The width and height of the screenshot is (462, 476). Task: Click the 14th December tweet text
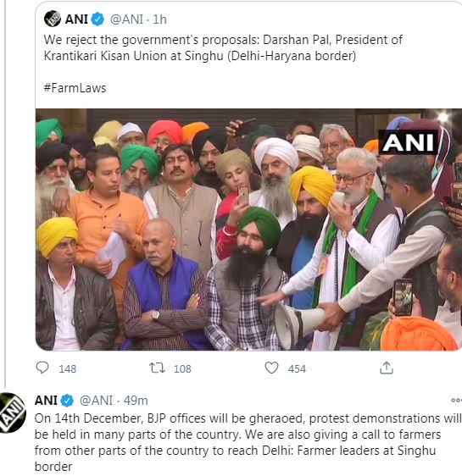coord(248,442)
